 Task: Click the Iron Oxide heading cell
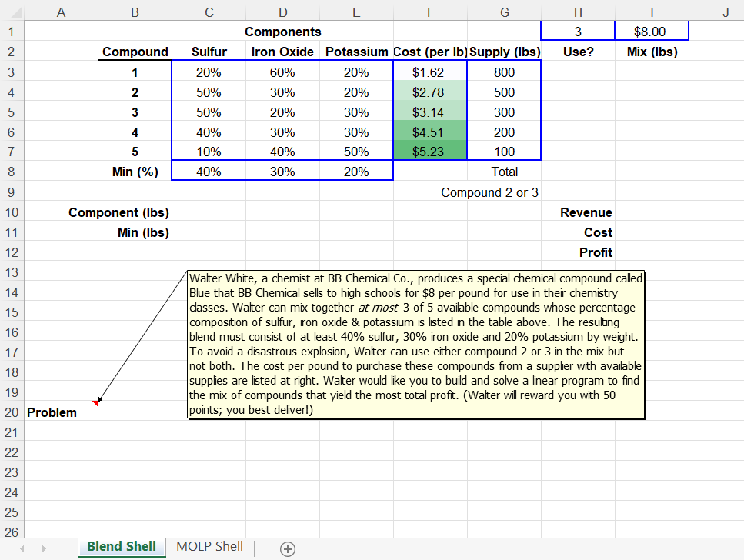[x=283, y=52]
